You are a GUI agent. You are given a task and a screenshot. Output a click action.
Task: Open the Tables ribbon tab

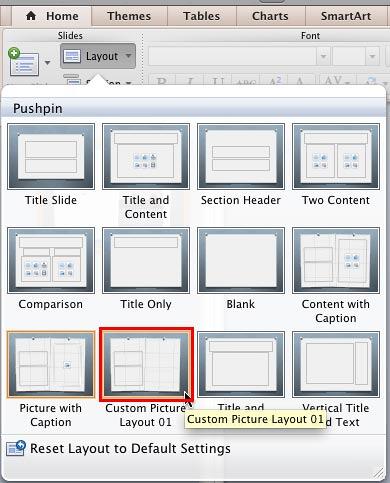(202, 16)
